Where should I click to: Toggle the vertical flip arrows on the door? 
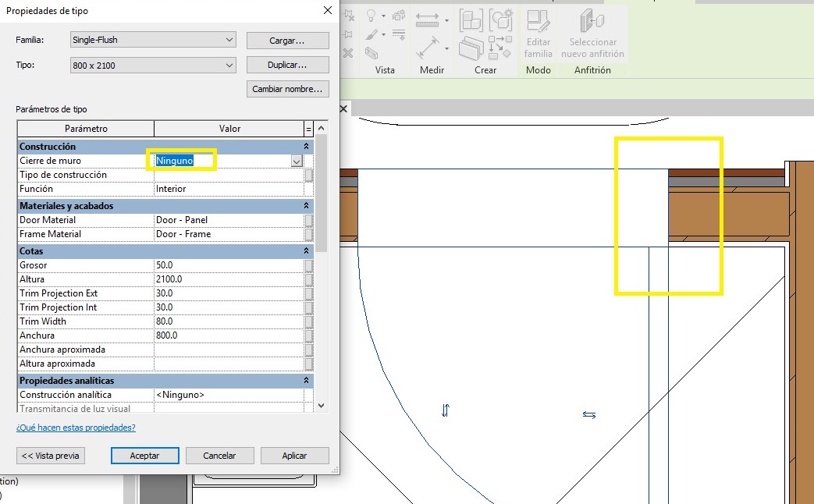pyautogui.click(x=446, y=410)
